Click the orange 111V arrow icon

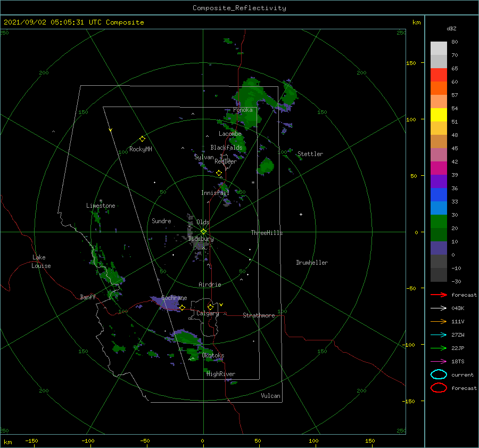(x=439, y=321)
